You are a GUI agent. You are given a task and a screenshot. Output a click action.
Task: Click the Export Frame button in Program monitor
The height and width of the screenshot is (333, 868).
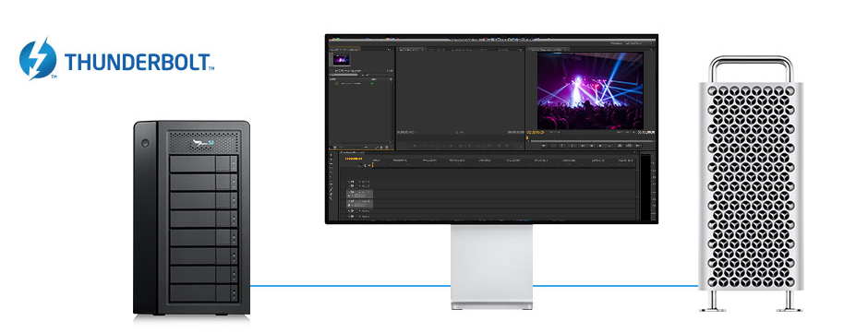[x=638, y=146]
